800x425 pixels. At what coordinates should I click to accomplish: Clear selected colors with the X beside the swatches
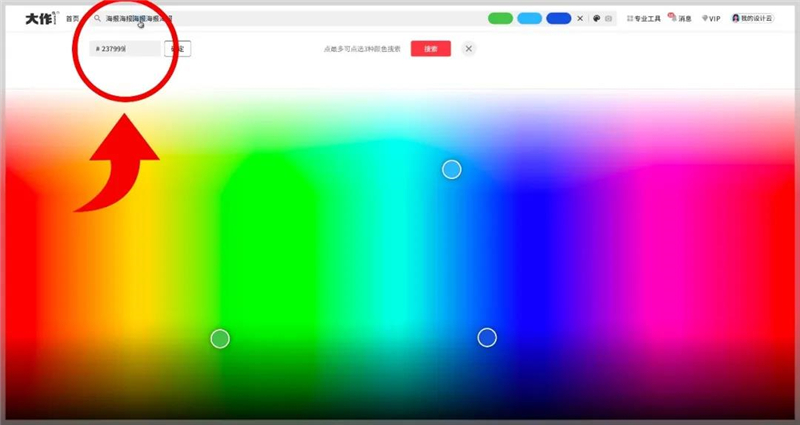[580, 18]
